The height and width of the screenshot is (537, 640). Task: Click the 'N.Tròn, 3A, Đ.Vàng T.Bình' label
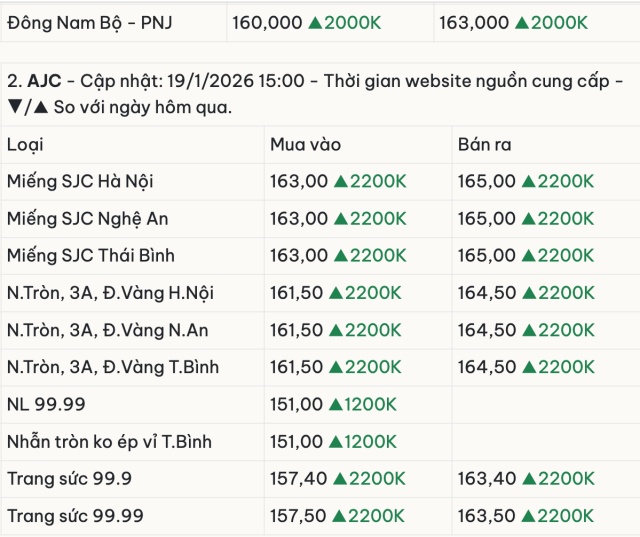coord(110,367)
